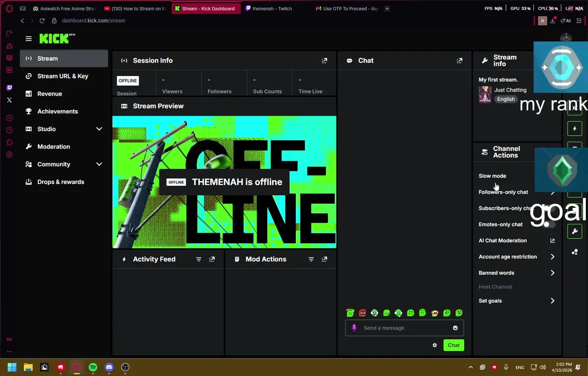This screenshot has width=588, height=376.
Task: Open Banned words settings
Action: [x=517, y=273]
